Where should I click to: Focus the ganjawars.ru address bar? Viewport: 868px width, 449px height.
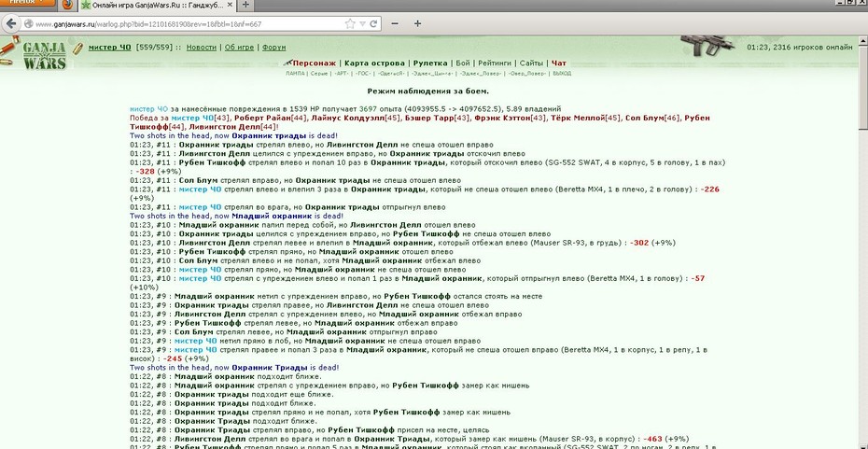pos(189,24)
